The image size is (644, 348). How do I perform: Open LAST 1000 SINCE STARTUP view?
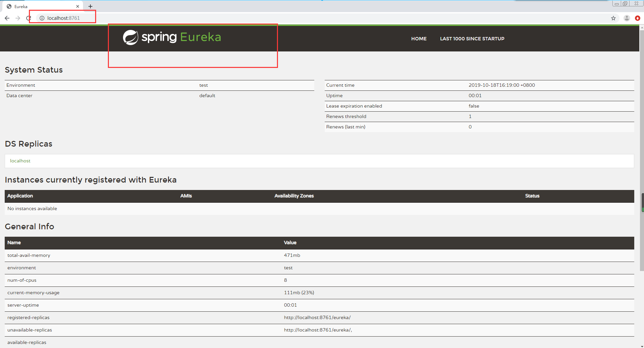(472, 38)
